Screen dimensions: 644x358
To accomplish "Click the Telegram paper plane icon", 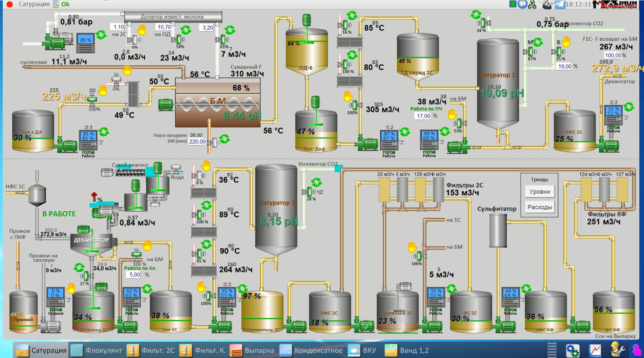I will (x=559, y=4).
